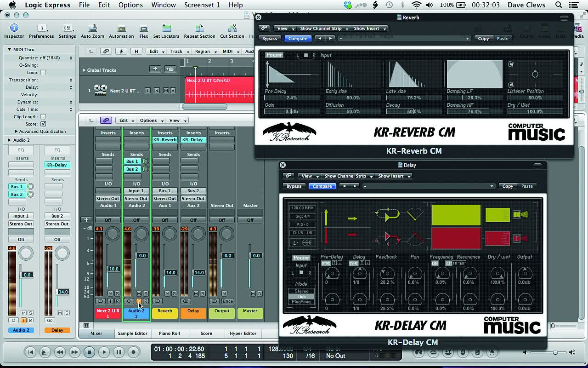Click the Auto Zoom toolbar icon

pyautogui.click(x=92, y=28)
